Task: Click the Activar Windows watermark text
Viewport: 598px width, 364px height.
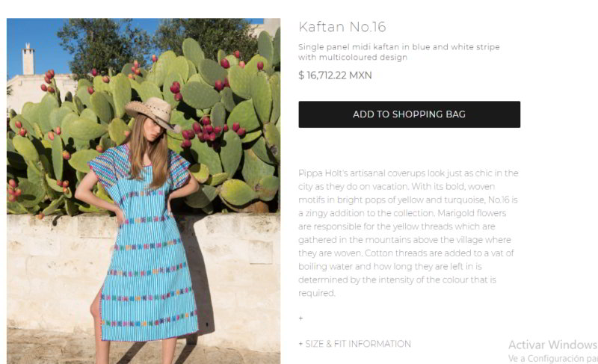Action: 552,345
